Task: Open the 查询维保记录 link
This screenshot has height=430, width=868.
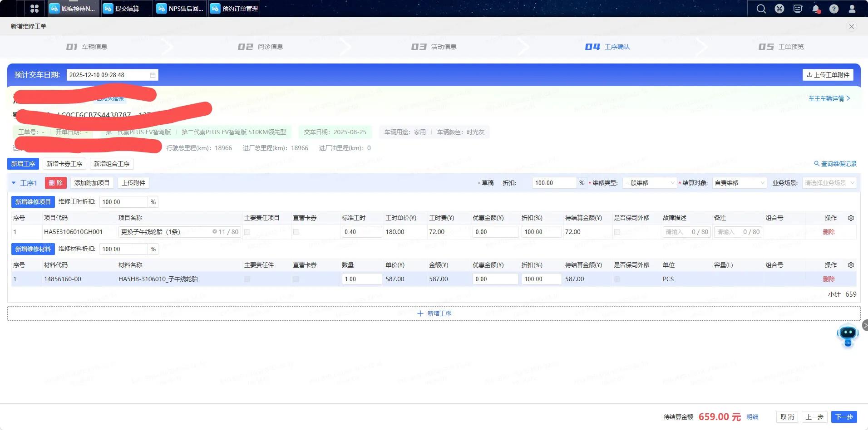Action: tap(835, 164)
